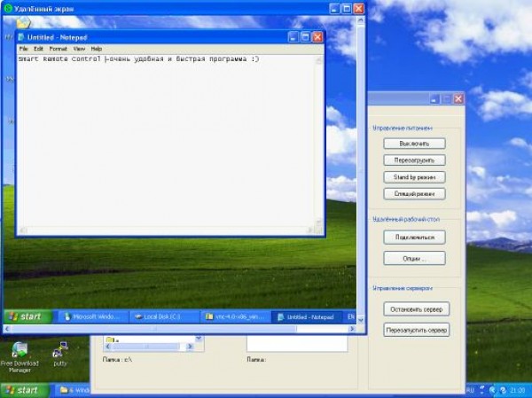Click the Выключить power button
Screen dimensions: 532x398
click(414, 144)
